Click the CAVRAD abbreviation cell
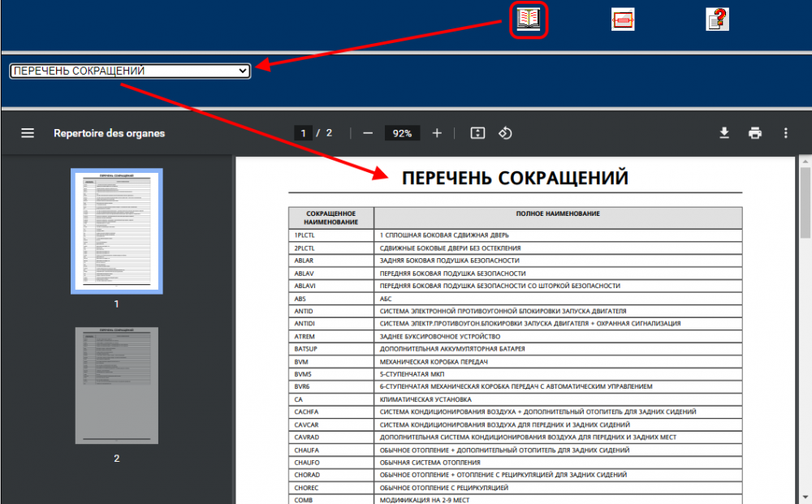812x504 pixels. coord(331,437)
